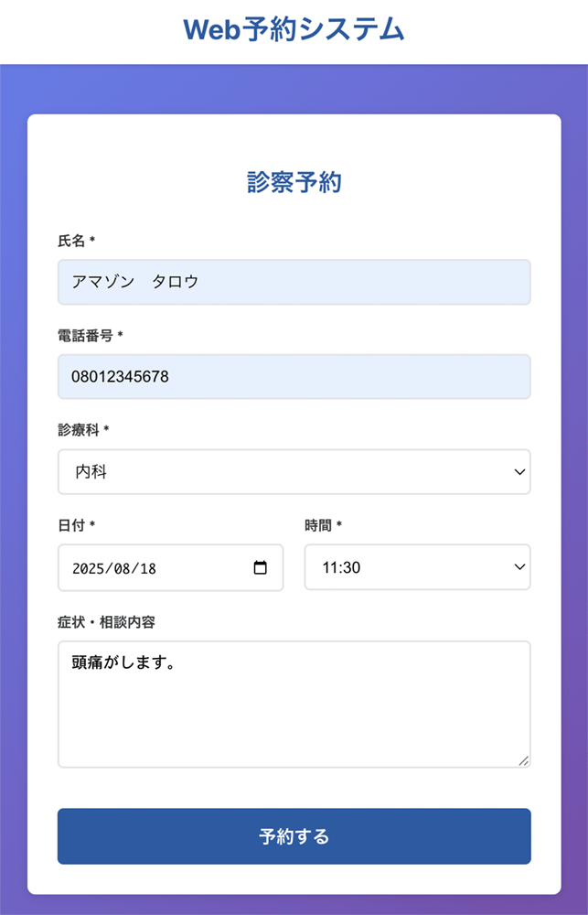Viewport: 588px width, 915px height.
Task: Click the resize handle on the symptoms textarea
Action: [524, 760]
